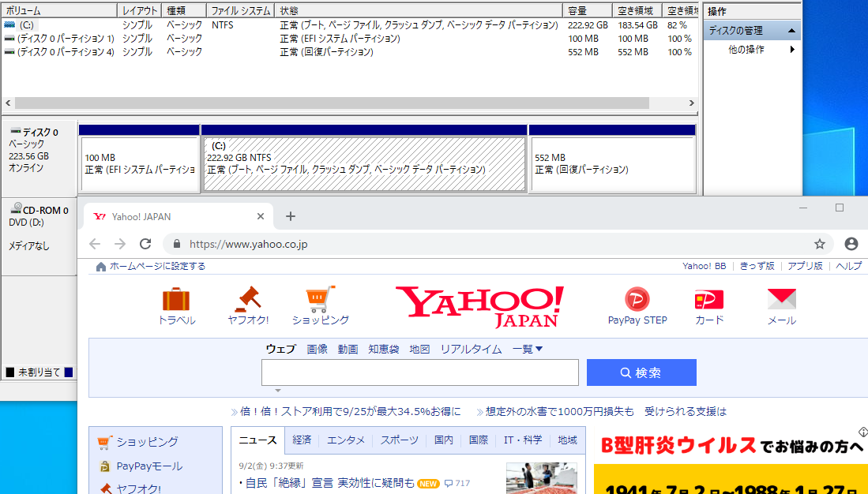The image size is (868, 494).
Task: Select the 画像 search type
Action: coord(318,349)
